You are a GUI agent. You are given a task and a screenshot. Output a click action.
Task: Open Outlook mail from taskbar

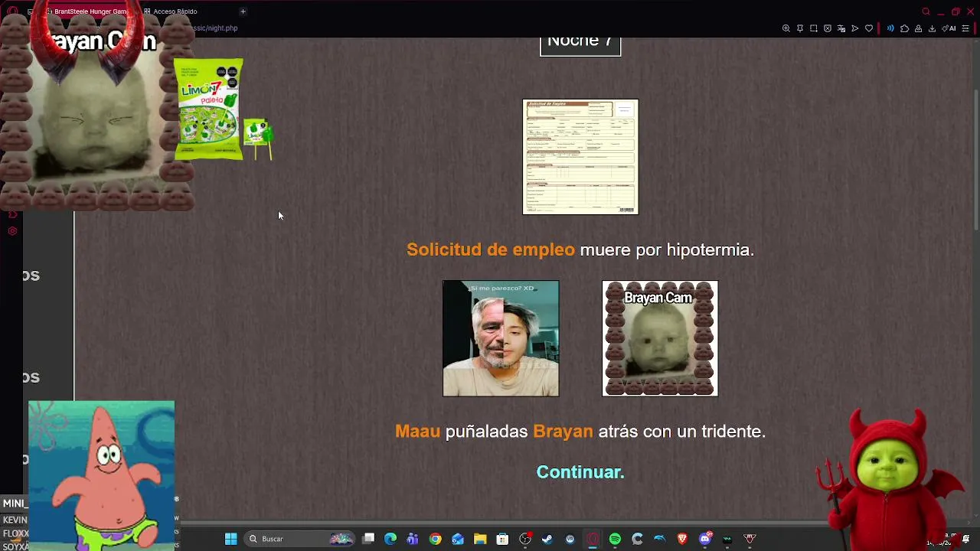[458, 539]
